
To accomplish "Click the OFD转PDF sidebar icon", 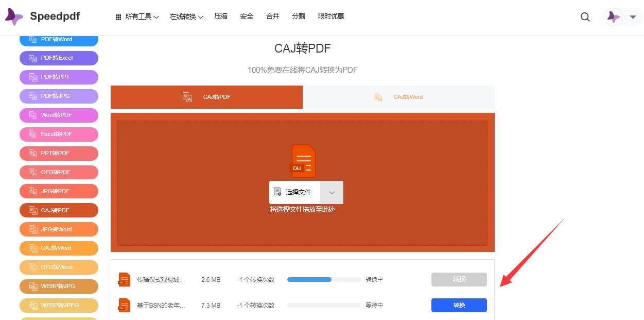I will point(32,172).
